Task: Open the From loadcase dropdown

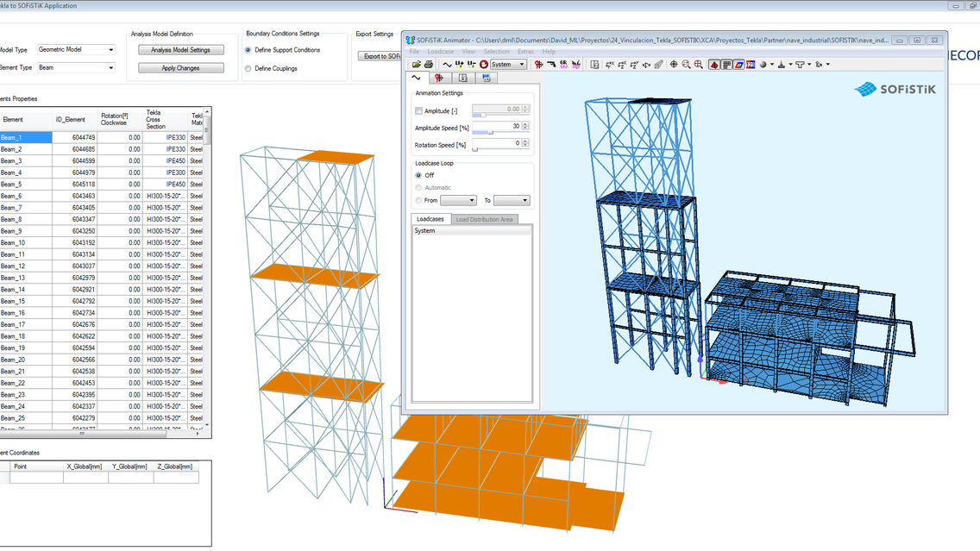Action: pos(458,201)
